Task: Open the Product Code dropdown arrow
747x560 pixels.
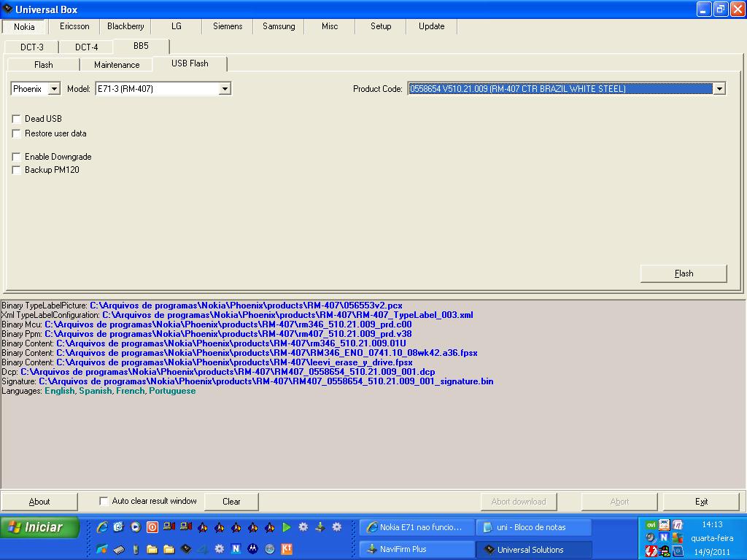Action: click(x=719, y=88)
